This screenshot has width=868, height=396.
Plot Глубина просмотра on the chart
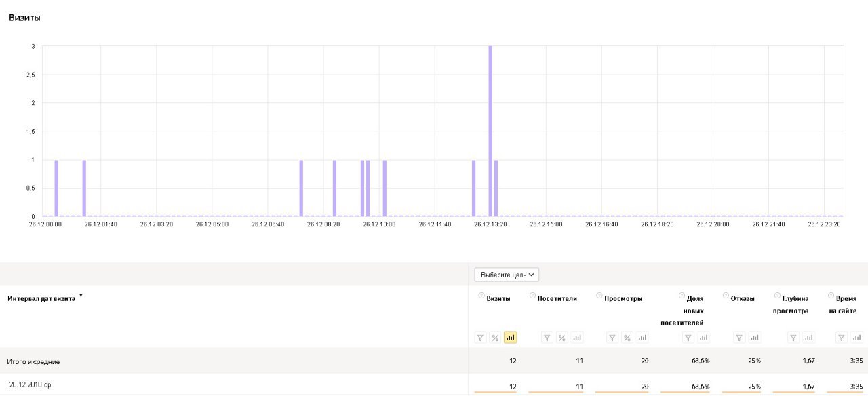[808, 338]
